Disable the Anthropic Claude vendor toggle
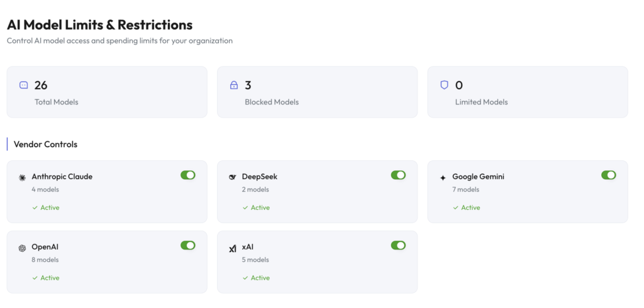This screenshot has width=644, height=308. point(187,175)
